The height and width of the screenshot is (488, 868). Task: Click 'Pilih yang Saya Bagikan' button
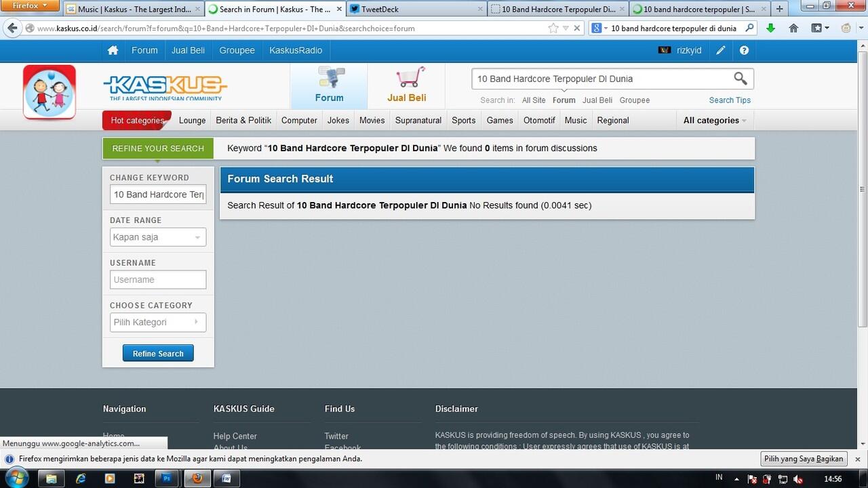coord(804,459)
